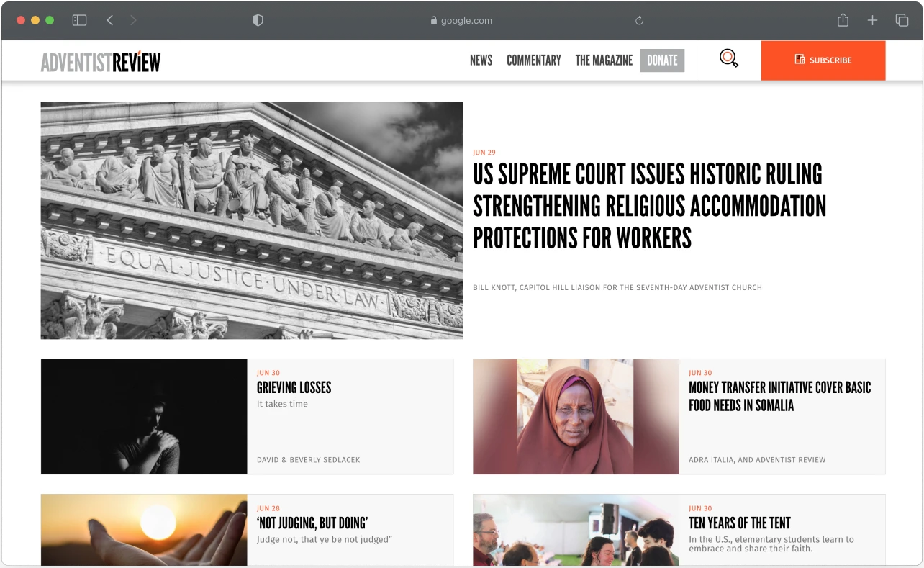Open the Somalia woman photo
The height and width of the screenshot is (568, 924).
(576, 417)
